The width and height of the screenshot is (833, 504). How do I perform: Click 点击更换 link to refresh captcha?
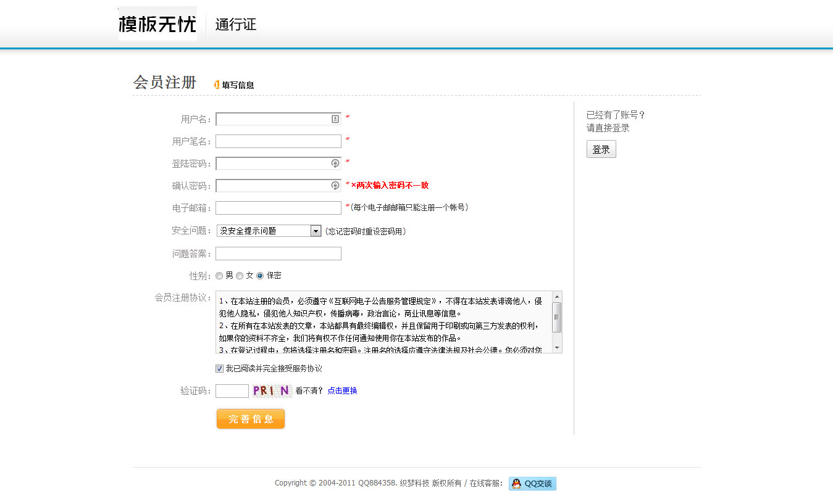342,390
